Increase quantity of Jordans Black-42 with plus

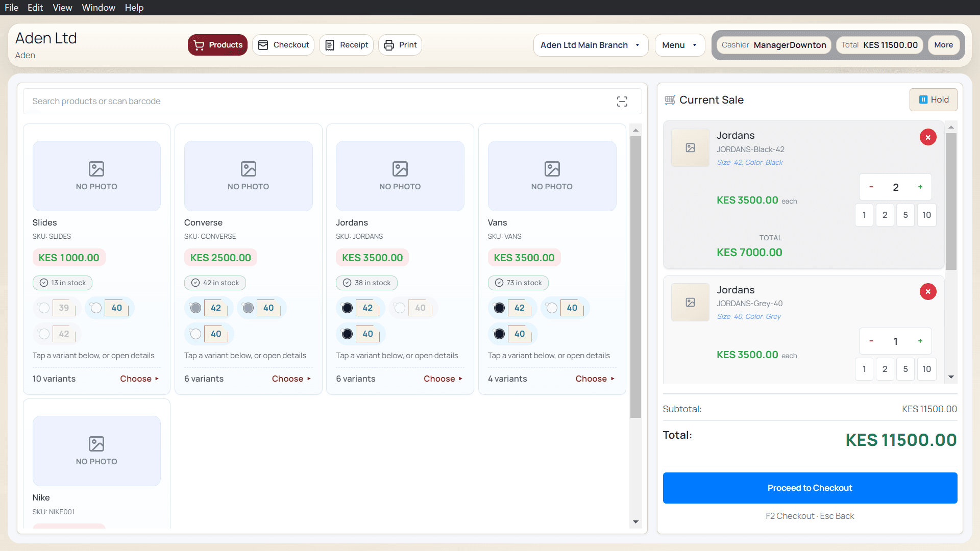click(x=920, y=187)
